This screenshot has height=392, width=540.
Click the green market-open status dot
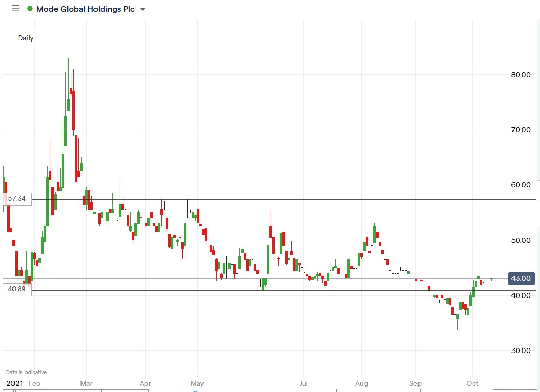click(x=29, y=9)
